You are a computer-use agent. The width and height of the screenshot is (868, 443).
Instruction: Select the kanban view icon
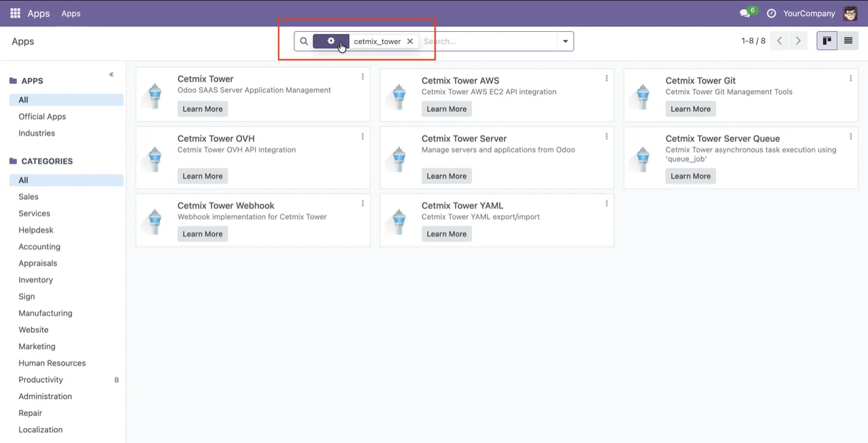click(x=827, y=41)
